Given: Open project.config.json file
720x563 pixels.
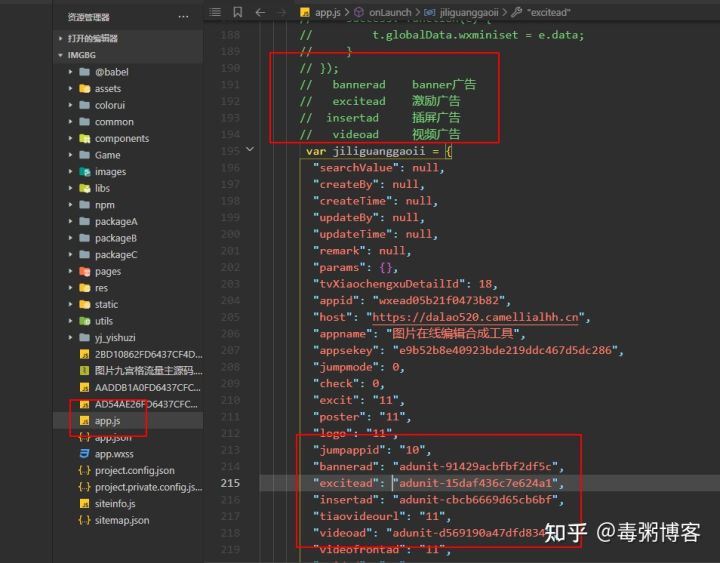Looking at the screenshot, I should [135, 470].
